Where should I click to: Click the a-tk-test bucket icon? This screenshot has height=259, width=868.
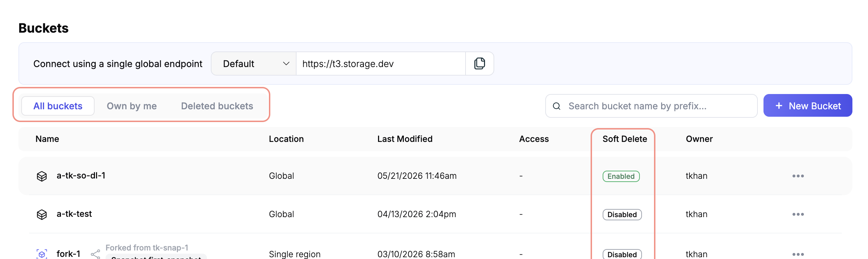(42, 214)
